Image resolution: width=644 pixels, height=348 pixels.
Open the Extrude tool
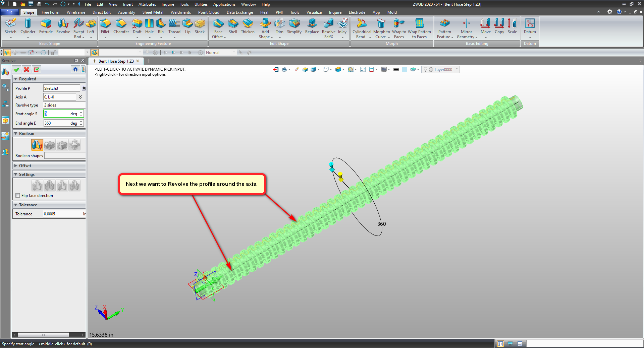click(46, 24)
